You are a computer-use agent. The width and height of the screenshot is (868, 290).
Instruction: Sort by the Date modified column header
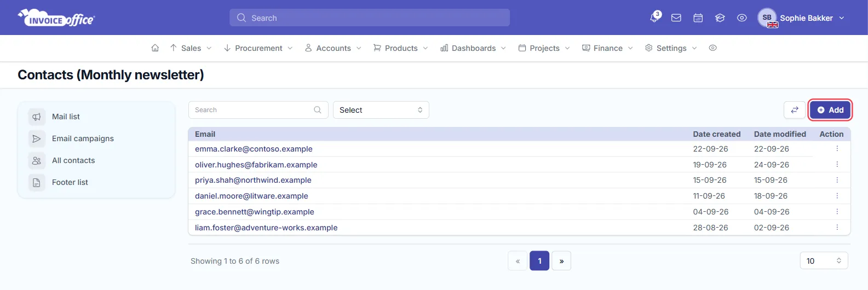click(x=780, y=134)
